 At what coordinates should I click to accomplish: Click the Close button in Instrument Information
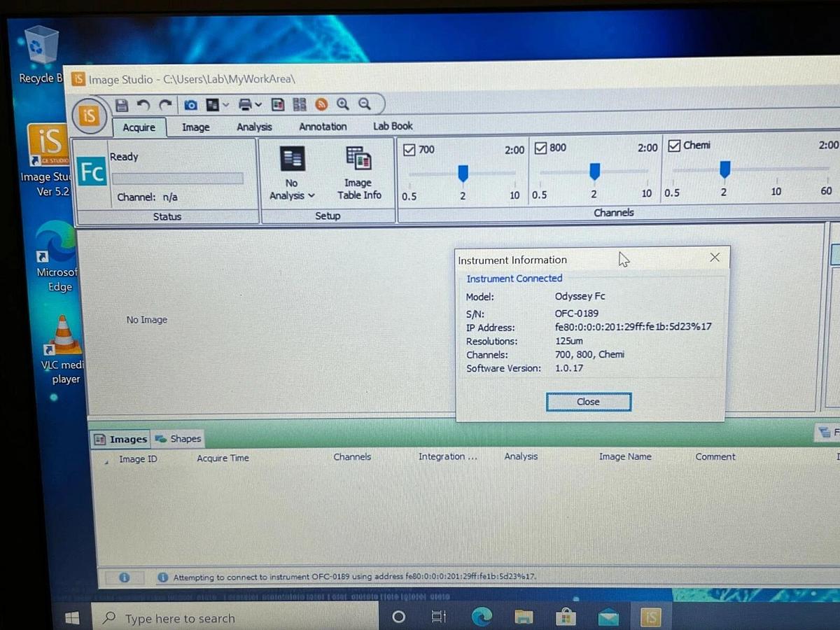[589, 402]
